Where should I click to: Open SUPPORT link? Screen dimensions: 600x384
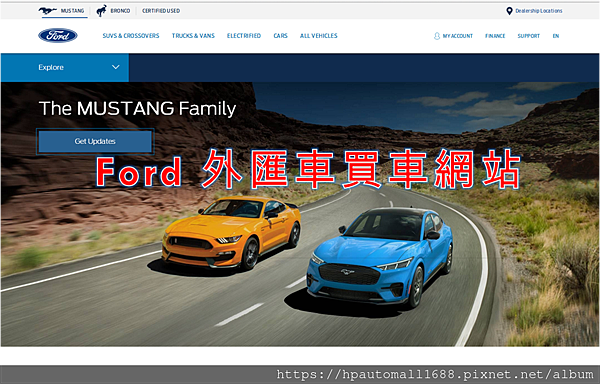[528, 36]
